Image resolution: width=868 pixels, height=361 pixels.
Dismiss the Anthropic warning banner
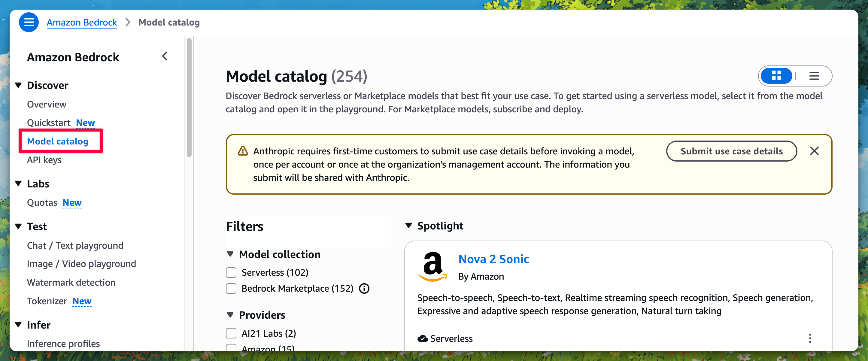pyautogui.click(x=814, y=151)
